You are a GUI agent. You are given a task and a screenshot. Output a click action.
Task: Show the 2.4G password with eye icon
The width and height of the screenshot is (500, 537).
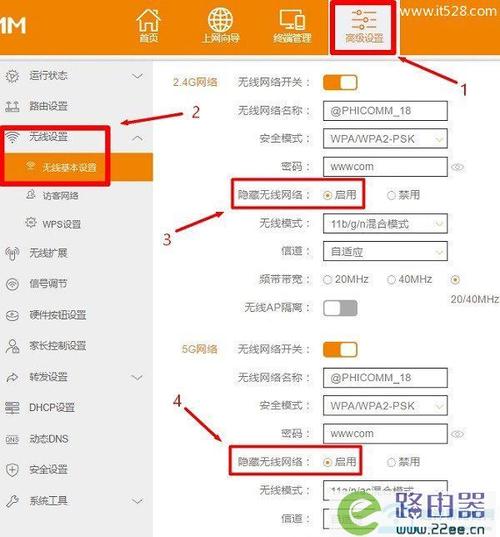pos(458,167)
